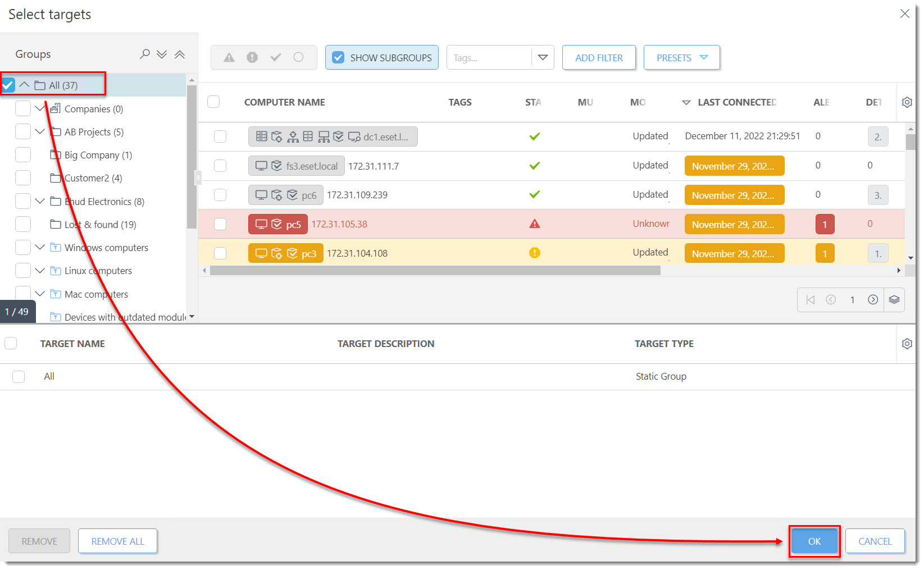Go to next results page

pos(873,300)
